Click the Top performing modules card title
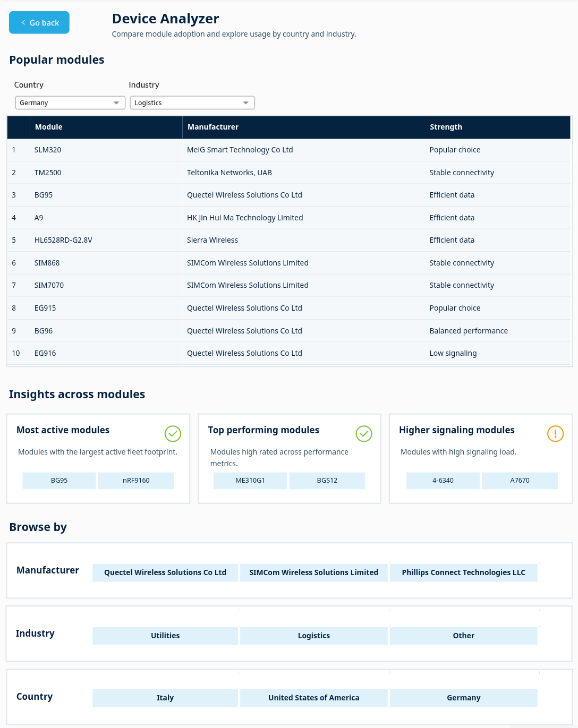This screenshot has width=578, height=728. click(263, 430)
